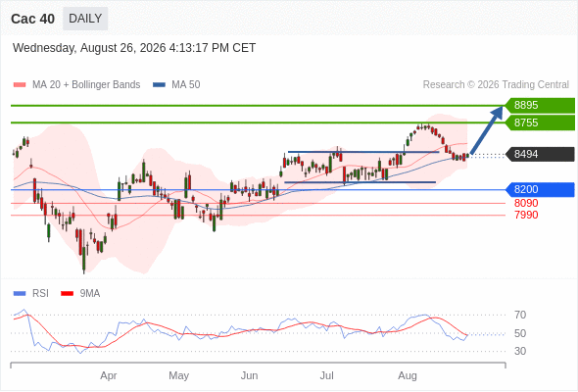Viewport: 578px width, 392px height.
Task: Click the black 8494 current price tag
Action: click(x=539, y=154)
